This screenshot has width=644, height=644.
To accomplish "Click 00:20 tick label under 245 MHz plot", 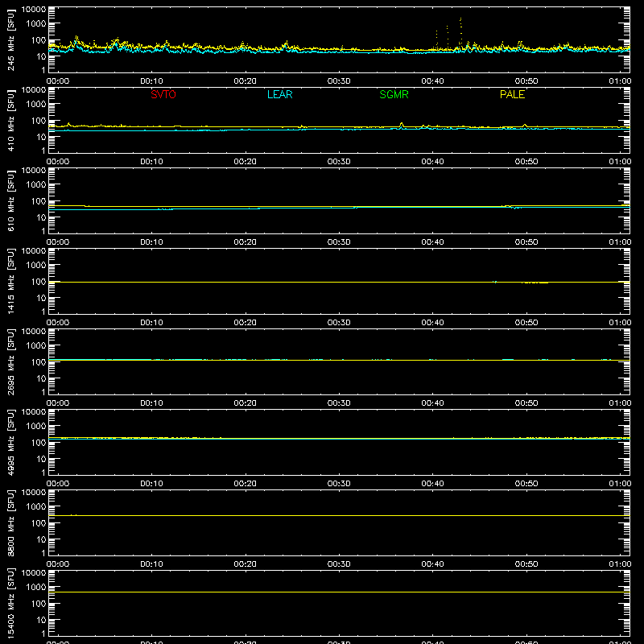I will point(246,81).
